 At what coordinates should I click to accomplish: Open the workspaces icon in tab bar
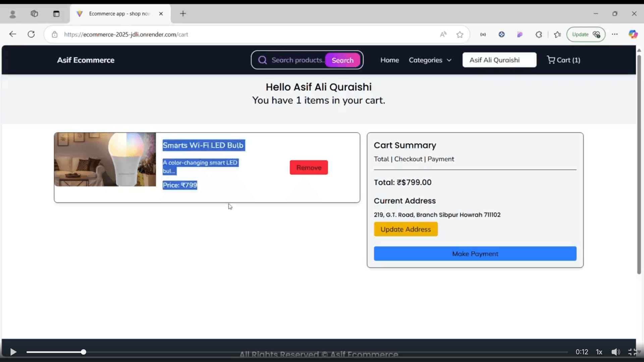pyautogui.click(x=34, y=14)
